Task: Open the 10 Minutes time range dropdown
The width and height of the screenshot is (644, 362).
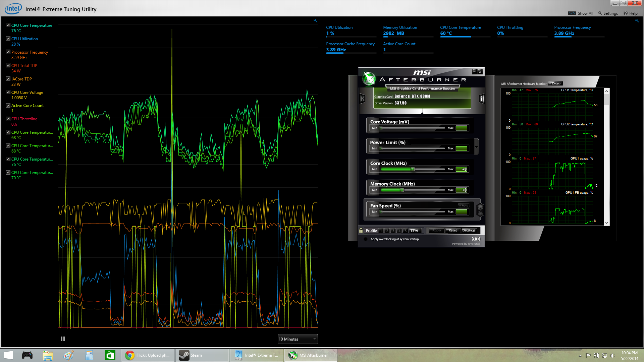Action: pyautogui.click(x=298, y=339)
